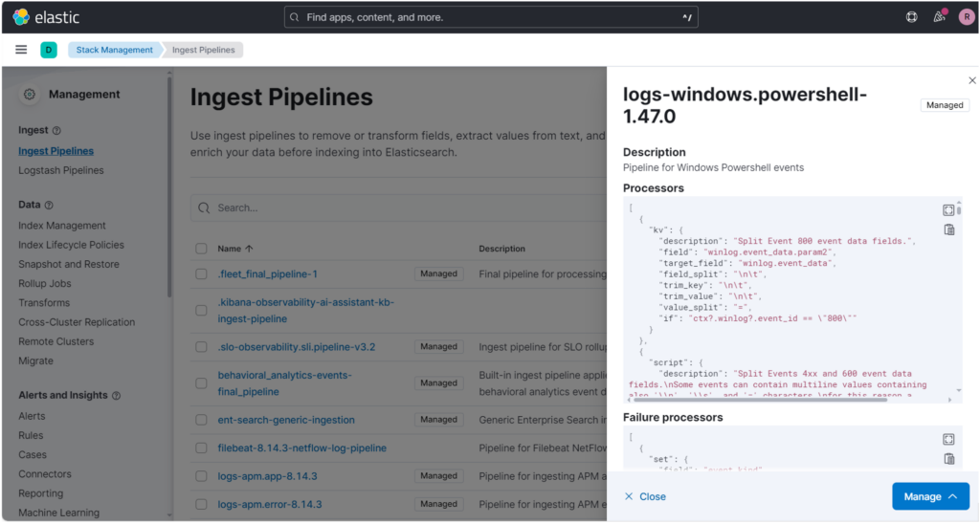Open Cases in the sidebar
The image size is (980, 524).
(x=32, y=454)
